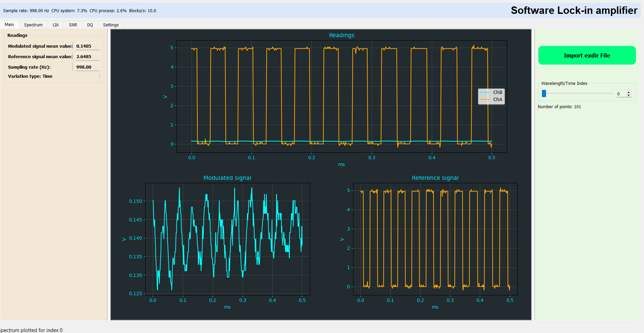Viewport: 644px width, 333px height.
Task: Select the Reference signal mean value field
Action: point(87,57)
